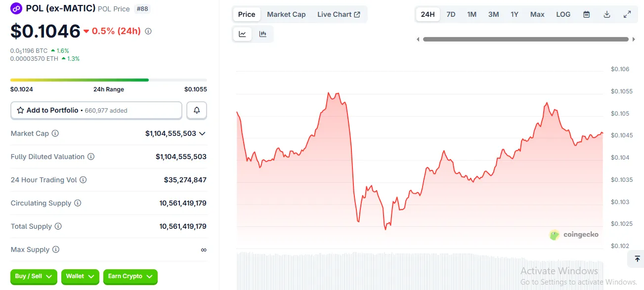
Task: Open the date range calendar icon
Action: coord(586,14)
